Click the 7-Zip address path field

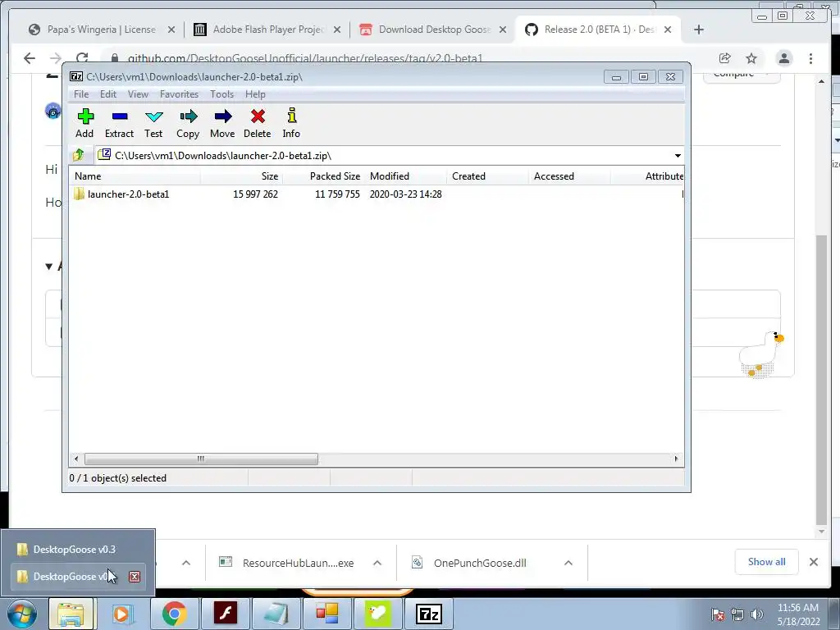[x=385, y=156]
